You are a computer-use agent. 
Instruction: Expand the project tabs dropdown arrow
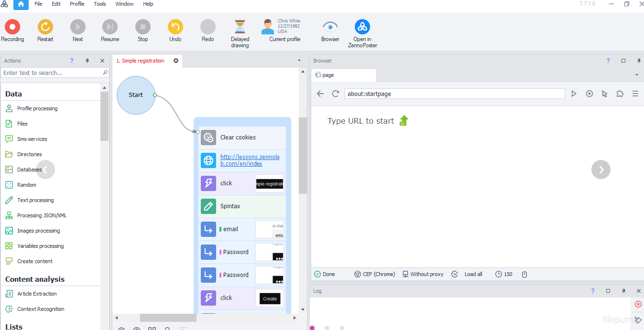299,61
